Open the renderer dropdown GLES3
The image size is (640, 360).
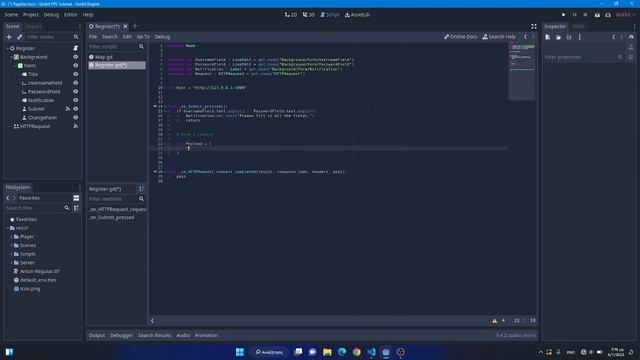pyautogui.click(x=625, y=15)
